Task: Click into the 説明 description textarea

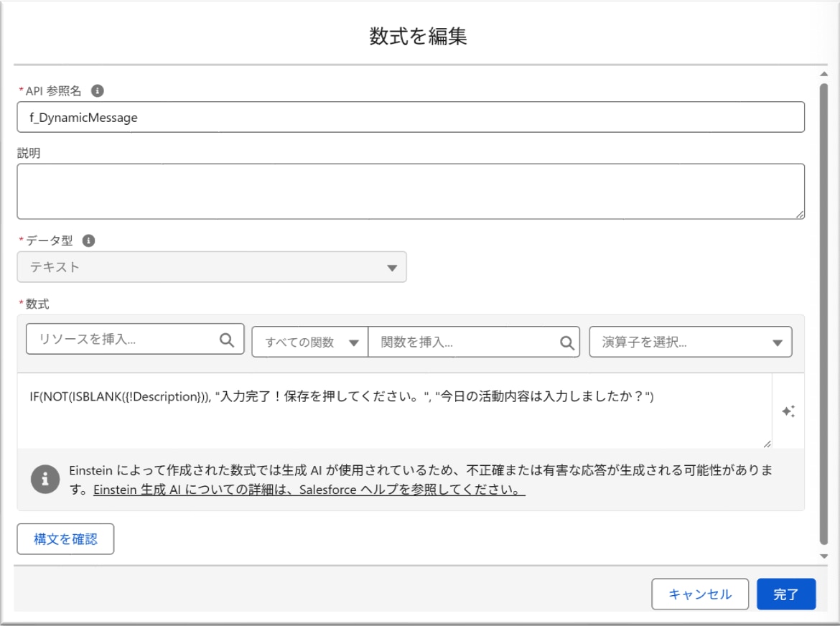Action: click(x=411, y=191)
